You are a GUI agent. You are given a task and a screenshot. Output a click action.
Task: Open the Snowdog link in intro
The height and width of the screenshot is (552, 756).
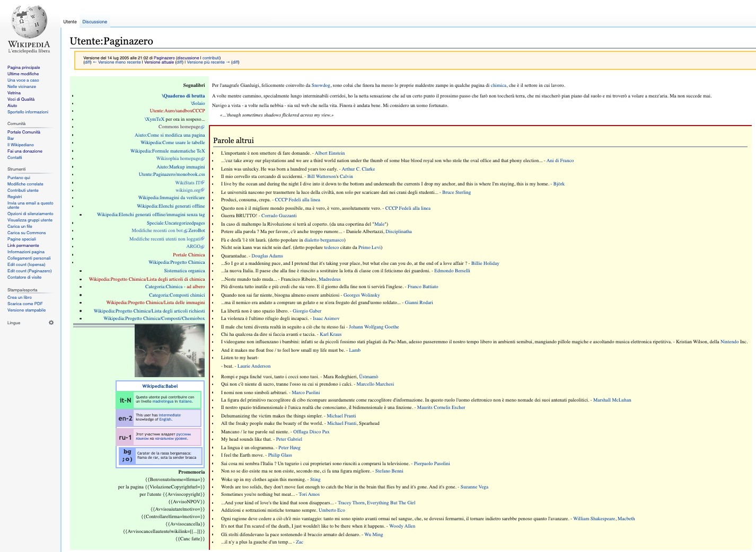coord(321,85)
